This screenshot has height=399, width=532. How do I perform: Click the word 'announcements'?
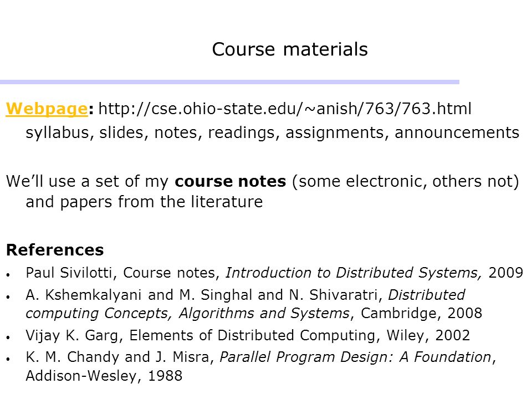pos(457,132)
